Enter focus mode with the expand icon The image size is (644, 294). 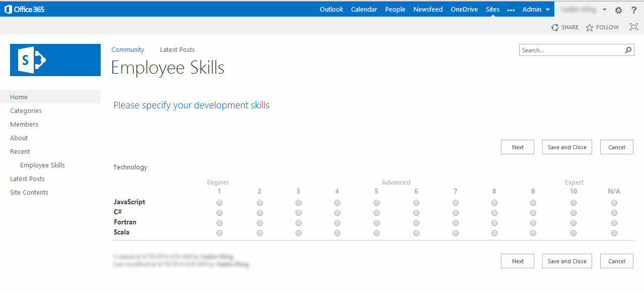click(x=633, y=27)
